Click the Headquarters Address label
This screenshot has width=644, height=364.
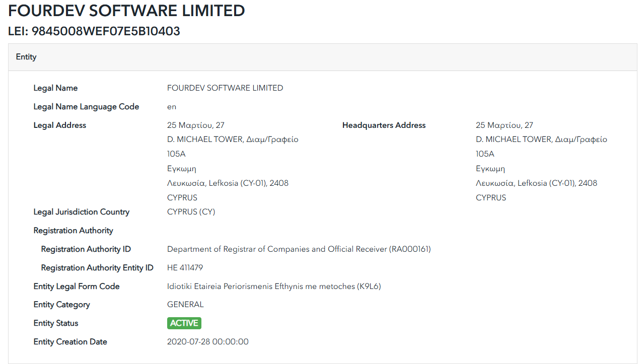(x=384, y=125)
